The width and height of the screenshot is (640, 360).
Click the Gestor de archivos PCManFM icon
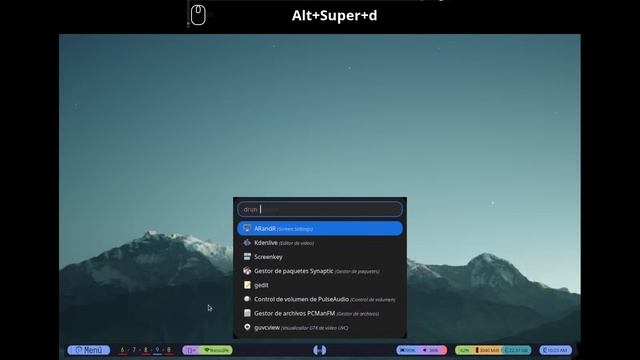[x=247, y=313]
